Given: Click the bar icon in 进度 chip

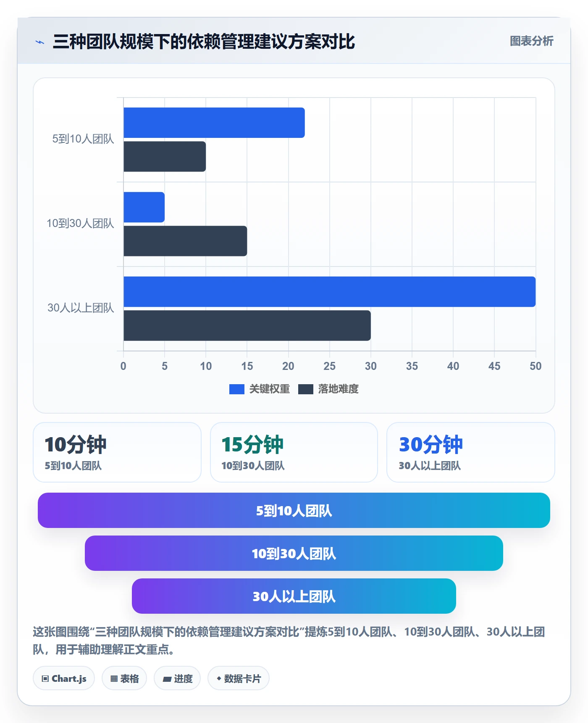Looking at the screenshot, I should (167, 679).
